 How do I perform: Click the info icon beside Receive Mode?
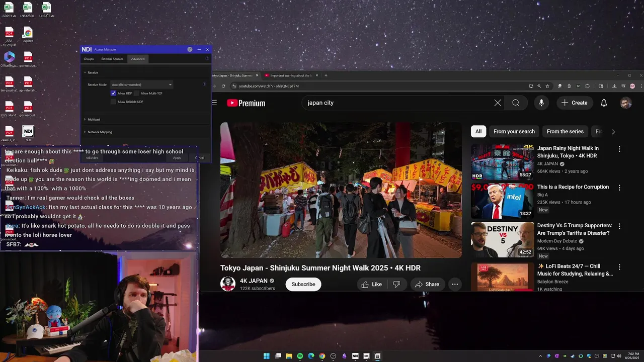[204, 84]
